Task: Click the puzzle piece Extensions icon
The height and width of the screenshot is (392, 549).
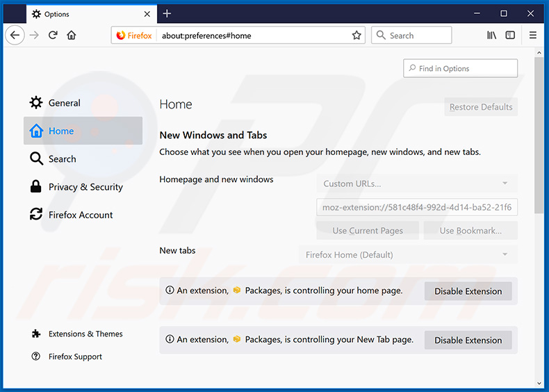Action: click(35, 334)
